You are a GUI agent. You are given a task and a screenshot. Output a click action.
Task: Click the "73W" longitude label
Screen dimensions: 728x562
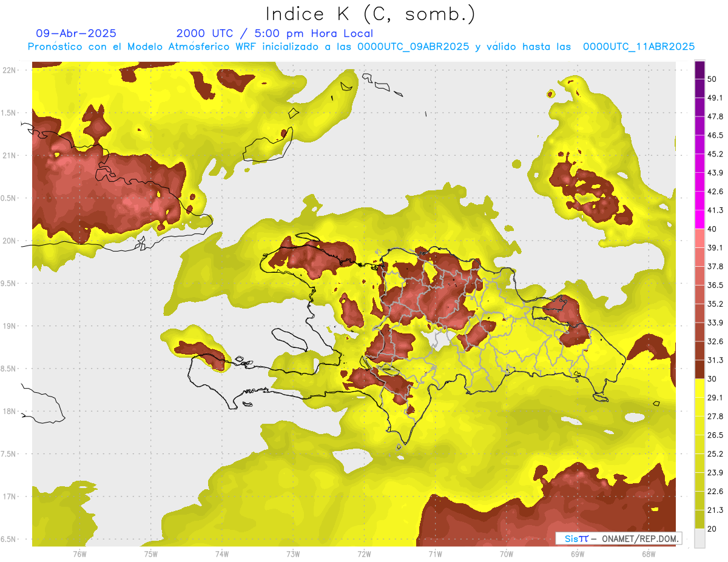point(293,554)
